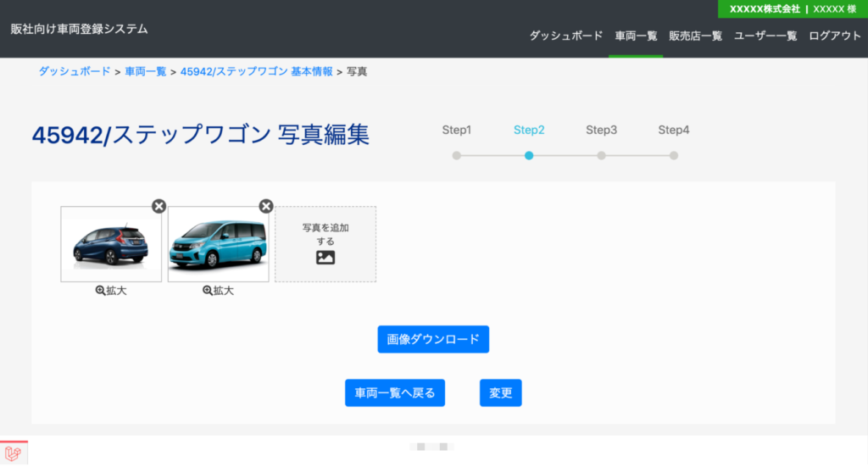Click the Step1 progress dot
The image size is (868, 467).
[x=457, y=155]
